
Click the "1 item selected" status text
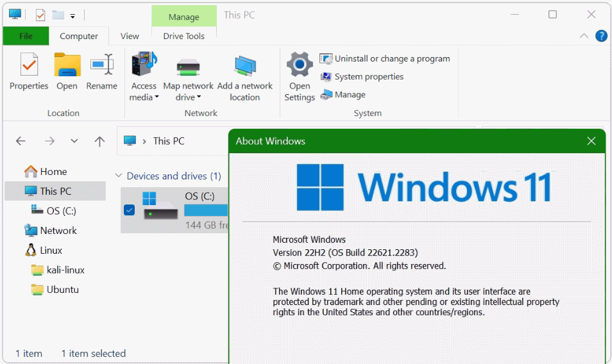94,354
